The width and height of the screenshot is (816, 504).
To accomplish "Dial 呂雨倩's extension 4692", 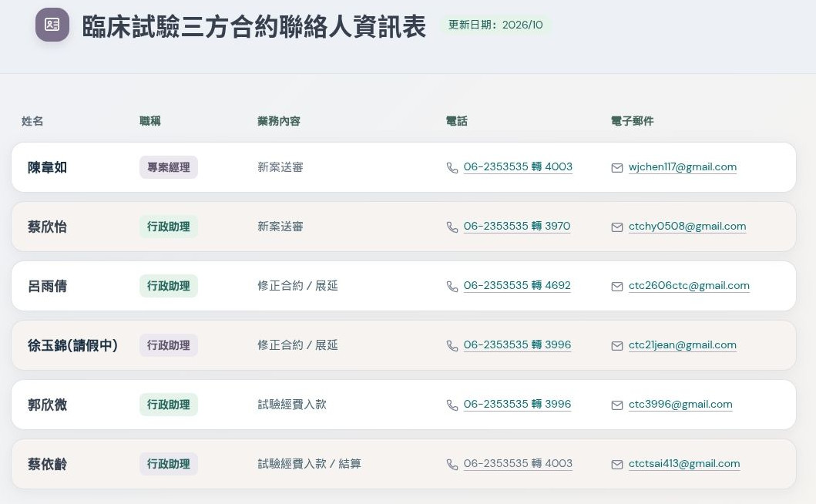I will pyautogui.click(x=517, y=285).
